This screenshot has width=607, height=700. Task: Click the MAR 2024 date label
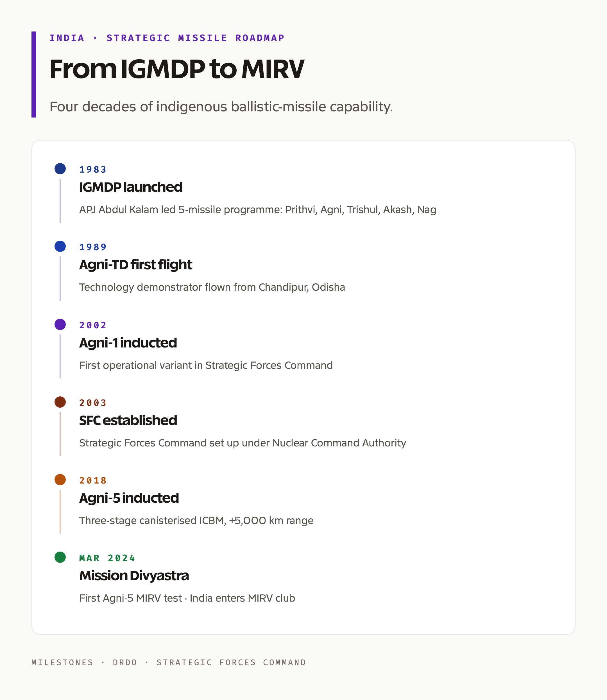(x=107, y=558)
